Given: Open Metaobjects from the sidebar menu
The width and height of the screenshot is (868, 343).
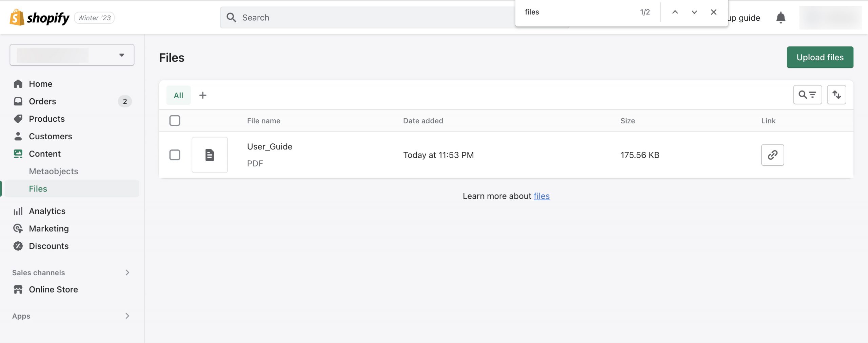Looking at the screenshot, I should click(x=53, y=171).
